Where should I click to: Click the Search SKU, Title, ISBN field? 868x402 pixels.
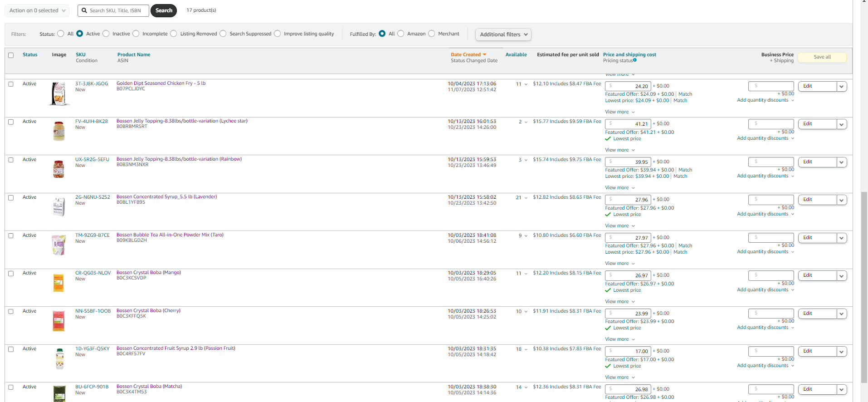click(113, 10)
